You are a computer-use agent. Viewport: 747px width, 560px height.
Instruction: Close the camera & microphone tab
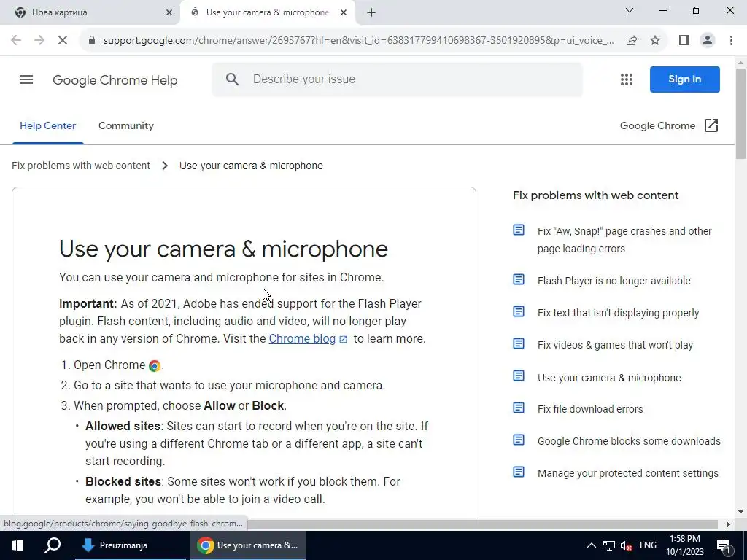(x=344, y=12)
